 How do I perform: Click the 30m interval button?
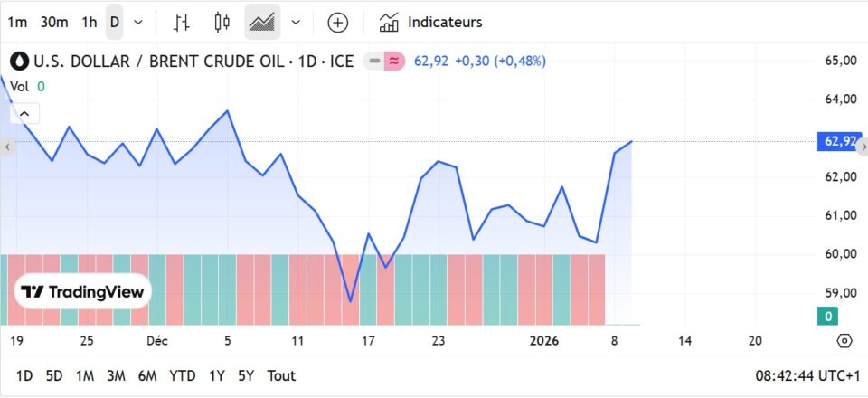[x=54, y=23]
